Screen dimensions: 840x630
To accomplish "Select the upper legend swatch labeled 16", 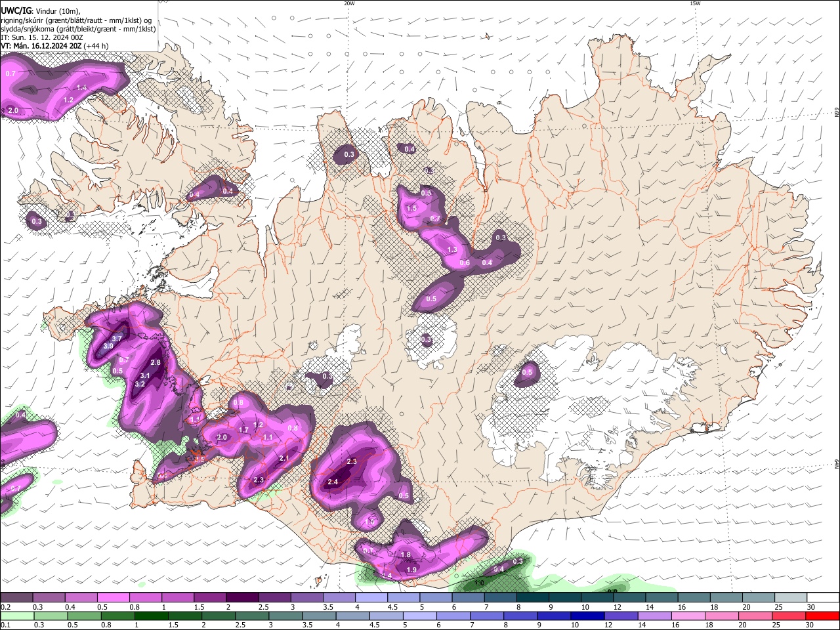I will [694, 598].
